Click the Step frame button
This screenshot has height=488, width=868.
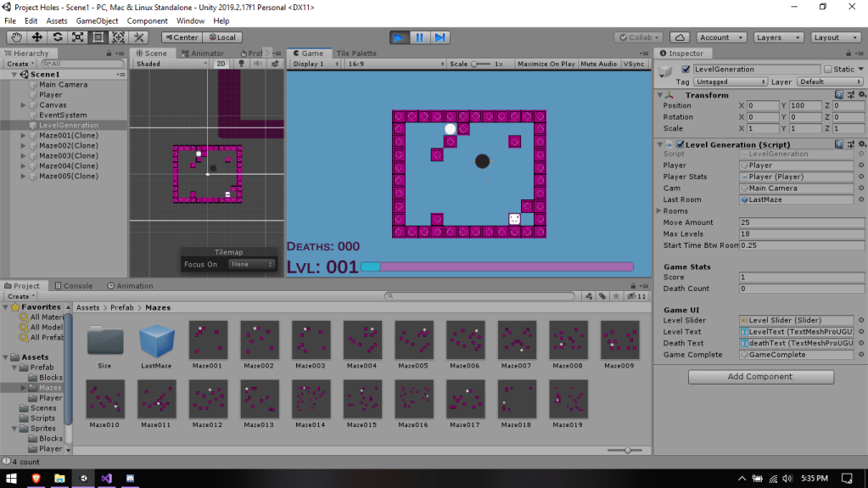pos(440,37)
